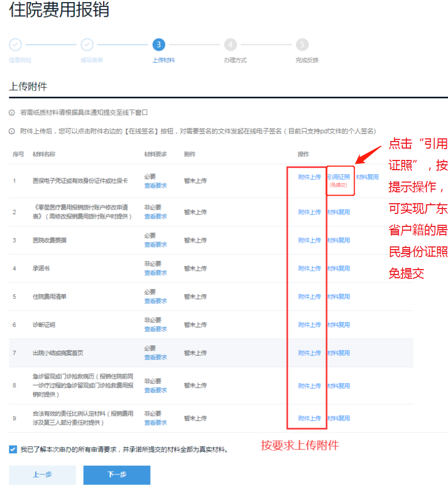The height and width of the screenshot is (489, 448).
Task: Open 查看要求 for 急诊留观 row 8
Action: 155,390
